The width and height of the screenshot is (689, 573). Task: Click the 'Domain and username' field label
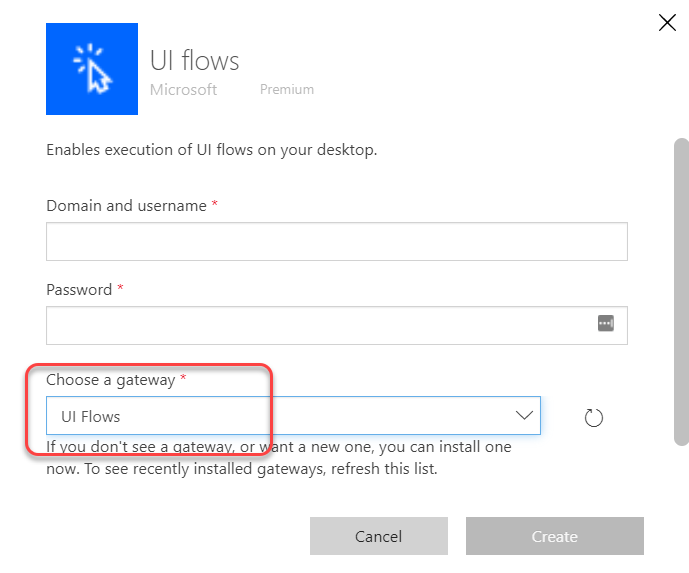tap(127, 206)
